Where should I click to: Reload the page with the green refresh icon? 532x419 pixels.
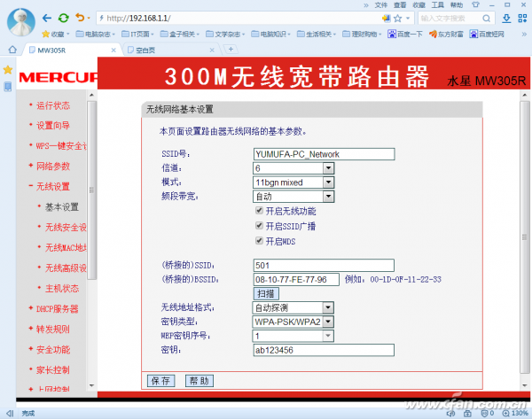(64, 18)
